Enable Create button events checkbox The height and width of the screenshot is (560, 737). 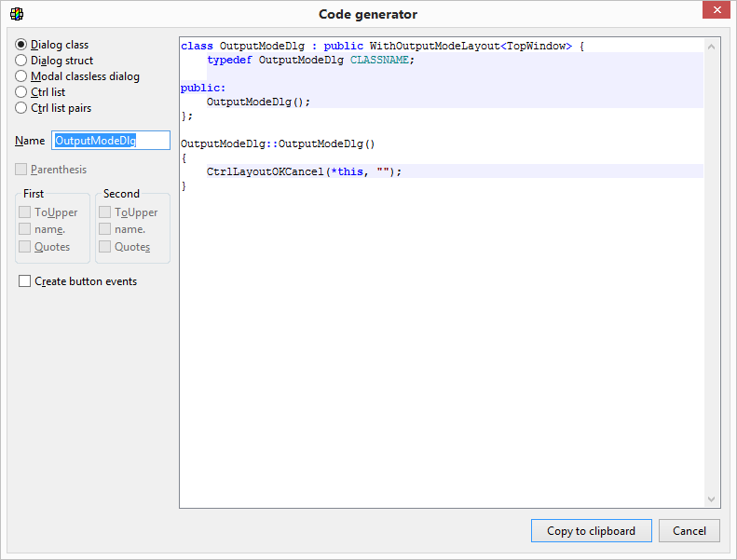click(25, 281)
